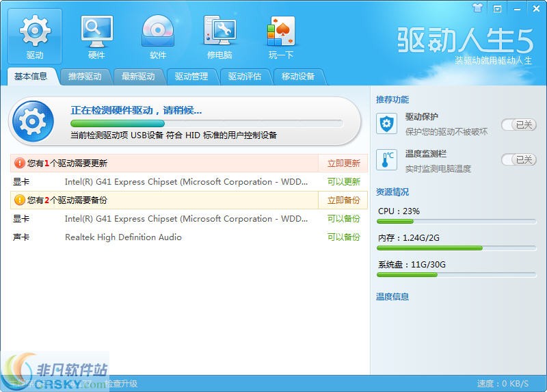This screenshot has width=547, height=392.
Task: Click the 系统盘：11G/30G label
Action: pyautogui.click(x=412, y=265)
